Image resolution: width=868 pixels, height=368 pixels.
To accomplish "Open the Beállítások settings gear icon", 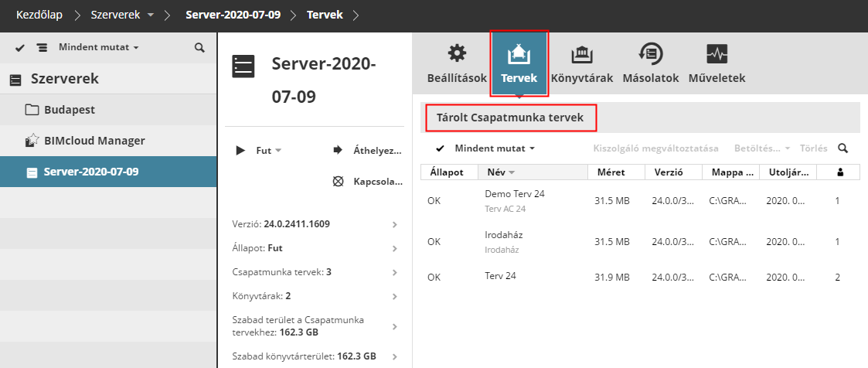I will tap(457, 53).
